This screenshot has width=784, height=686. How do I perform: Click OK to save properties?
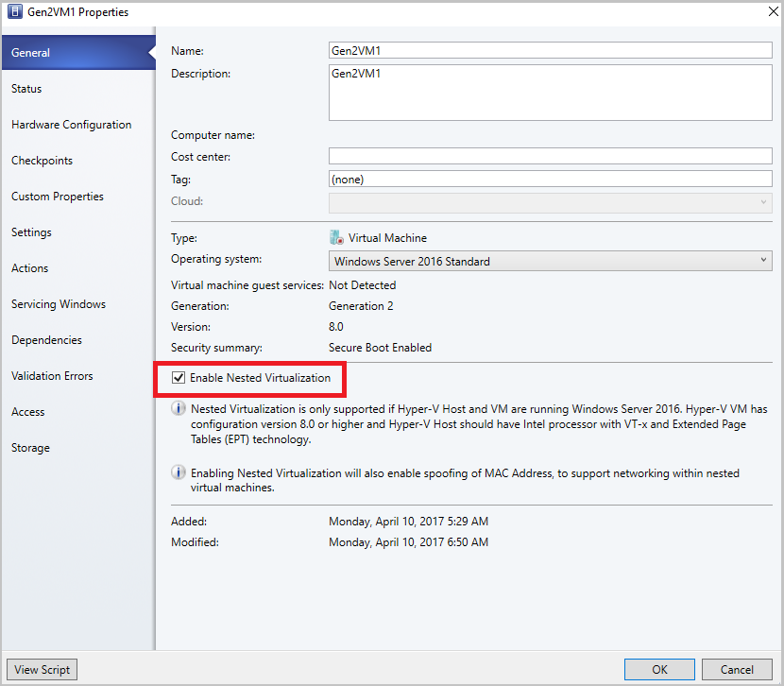click(x=659, y=669)
